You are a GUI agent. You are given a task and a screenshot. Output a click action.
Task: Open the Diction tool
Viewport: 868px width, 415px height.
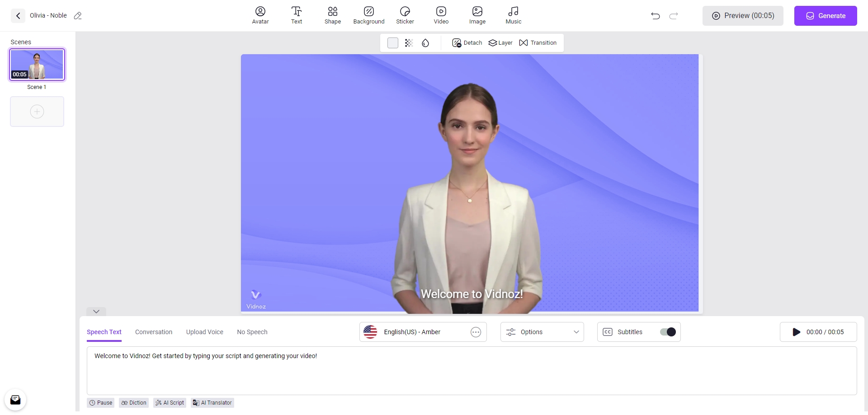click(134, 403)
